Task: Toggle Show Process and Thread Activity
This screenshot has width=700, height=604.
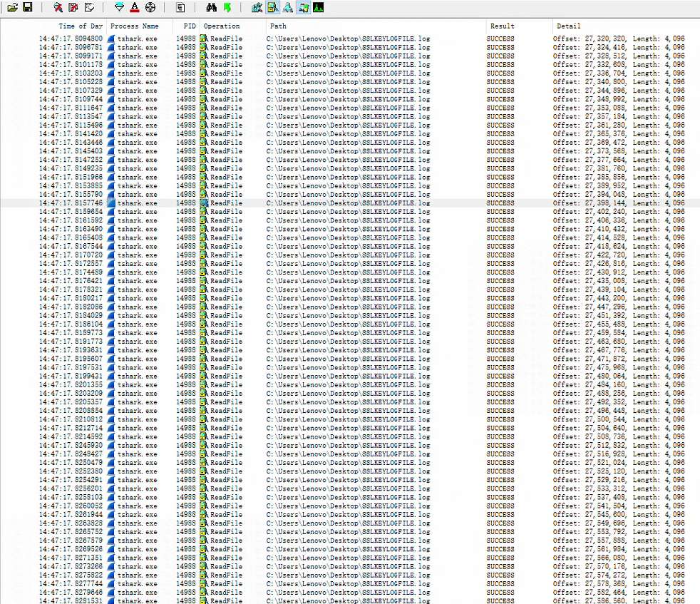Action: point(303,8)
